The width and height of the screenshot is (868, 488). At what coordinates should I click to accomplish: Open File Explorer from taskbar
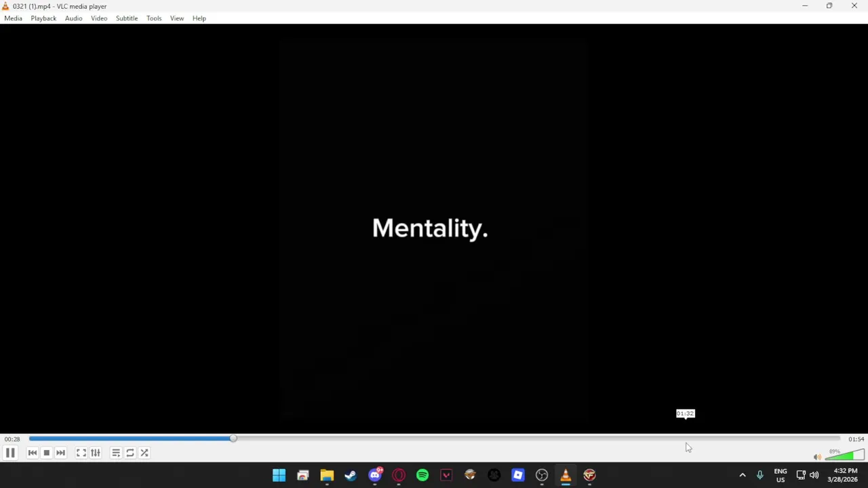coord(327,475)
